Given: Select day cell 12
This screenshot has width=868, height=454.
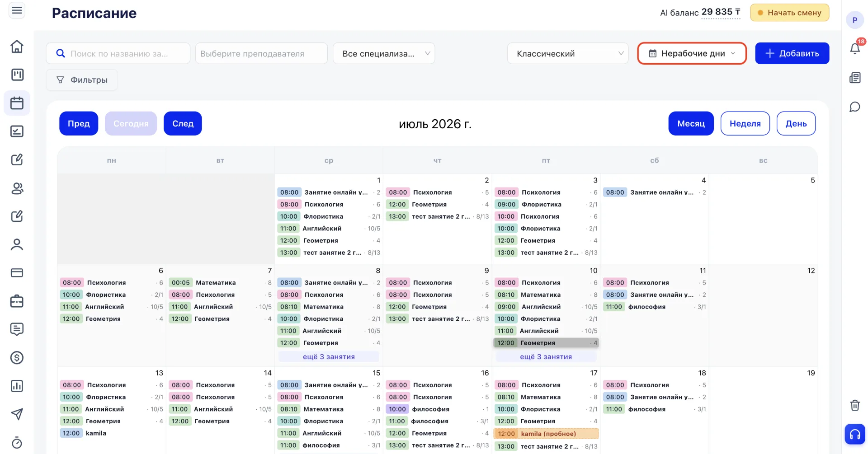Looking at the screenshot, I should (764, 315).
